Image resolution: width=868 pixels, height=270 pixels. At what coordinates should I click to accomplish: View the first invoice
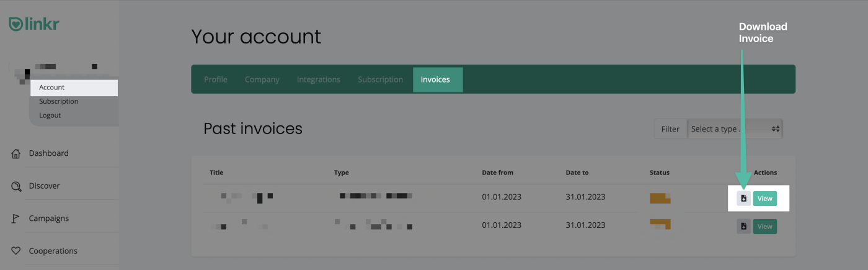tap(764, 199)
